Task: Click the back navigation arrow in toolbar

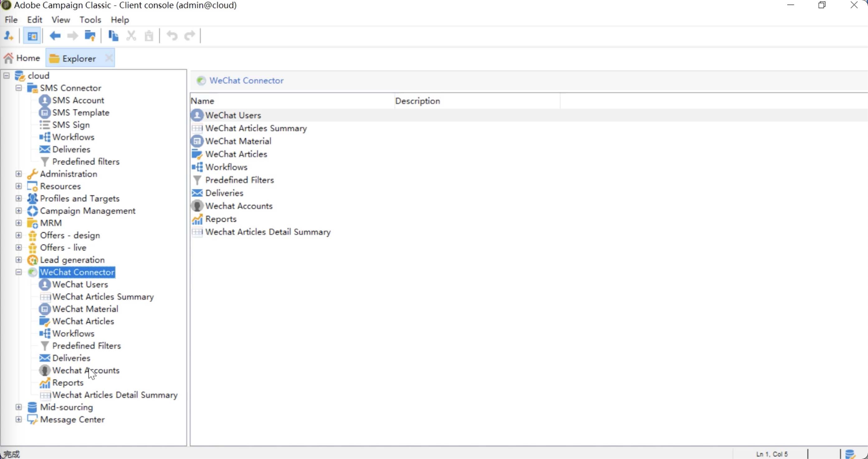Action: (55, 36)
